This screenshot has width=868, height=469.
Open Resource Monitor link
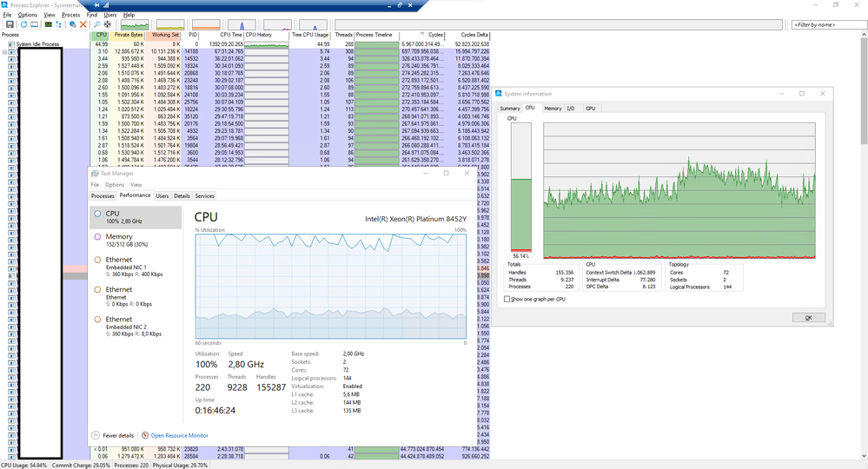coord(179,435)
